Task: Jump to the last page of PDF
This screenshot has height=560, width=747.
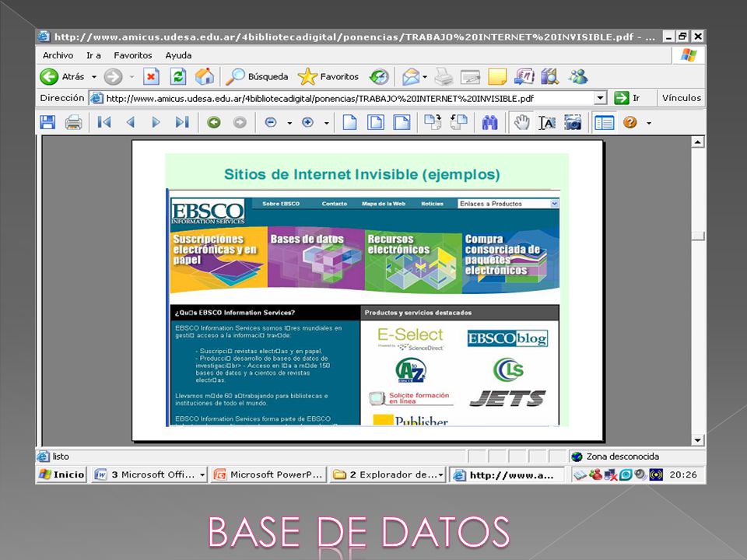Action: (182, 122)
